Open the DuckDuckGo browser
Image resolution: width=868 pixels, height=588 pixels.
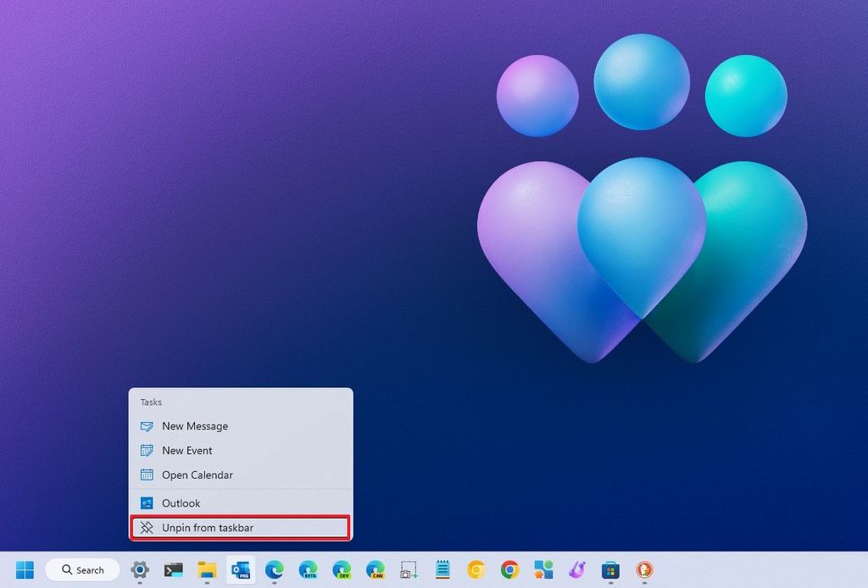point(644,570)
